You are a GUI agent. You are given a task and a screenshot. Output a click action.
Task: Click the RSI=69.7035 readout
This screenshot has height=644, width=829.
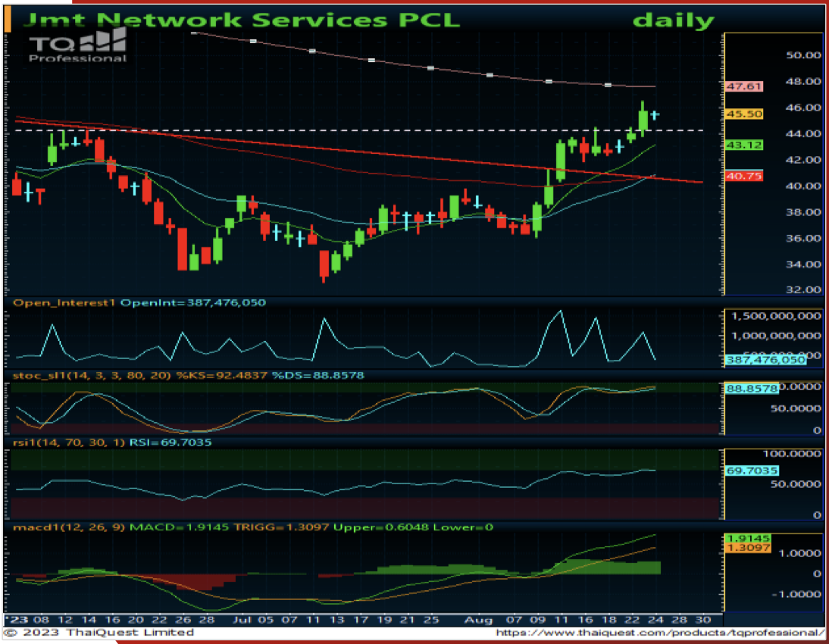coord(170,442)
